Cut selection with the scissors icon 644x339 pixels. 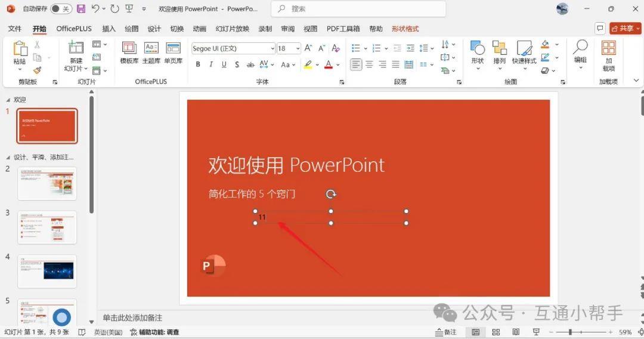37,45
